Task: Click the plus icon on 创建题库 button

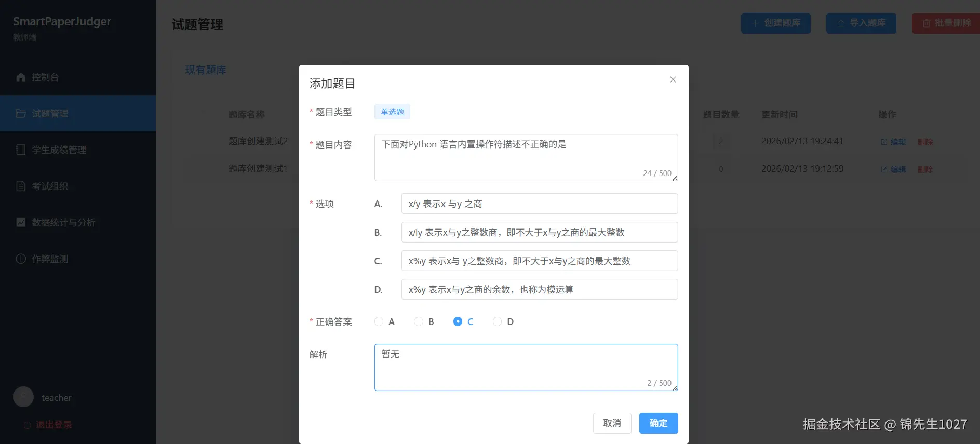Action: pyautogui.click(x=755, y=23)
